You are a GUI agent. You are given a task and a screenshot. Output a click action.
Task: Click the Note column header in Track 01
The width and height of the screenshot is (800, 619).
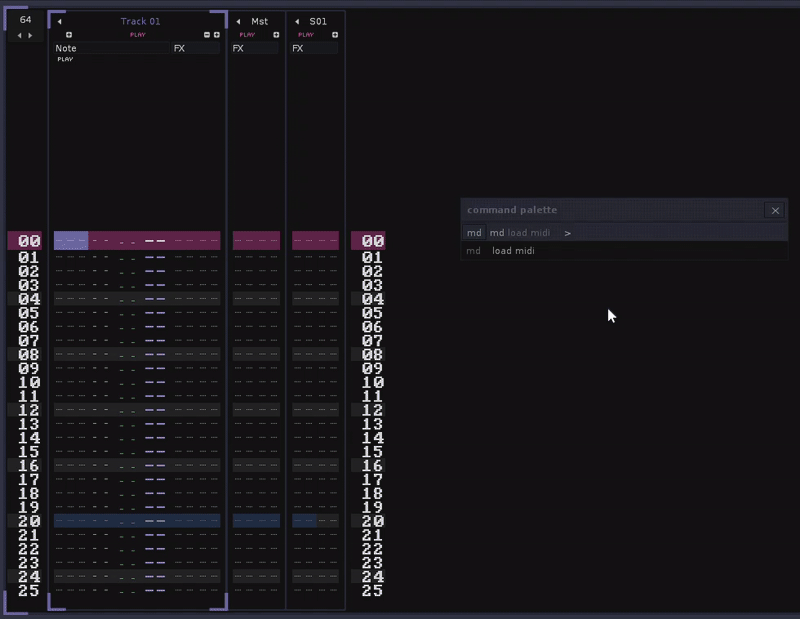[x=112, y=48]
